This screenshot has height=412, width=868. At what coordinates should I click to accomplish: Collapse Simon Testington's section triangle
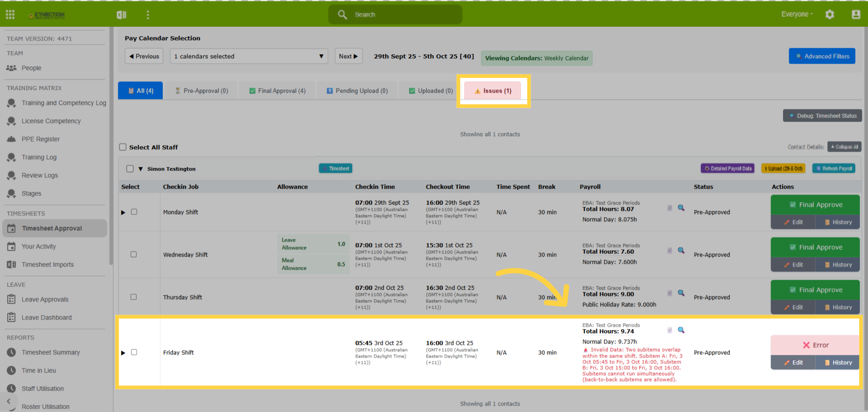coord(141,169)
